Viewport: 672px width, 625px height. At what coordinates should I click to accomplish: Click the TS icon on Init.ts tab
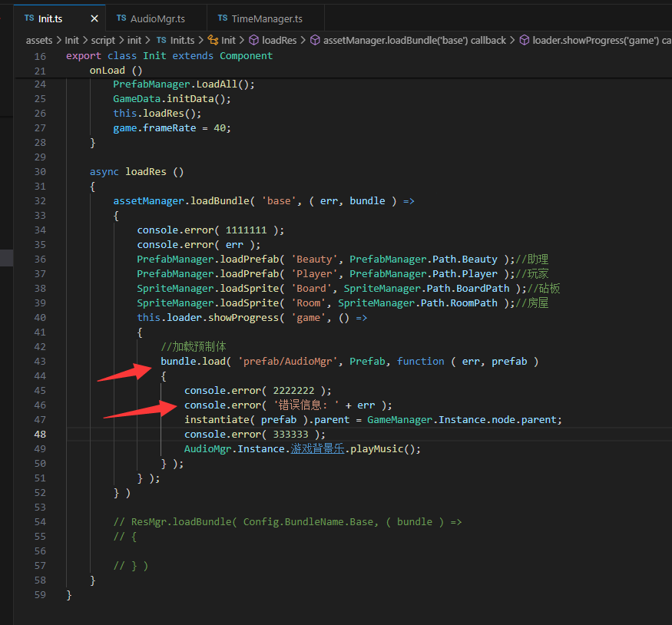click(29, 18)
